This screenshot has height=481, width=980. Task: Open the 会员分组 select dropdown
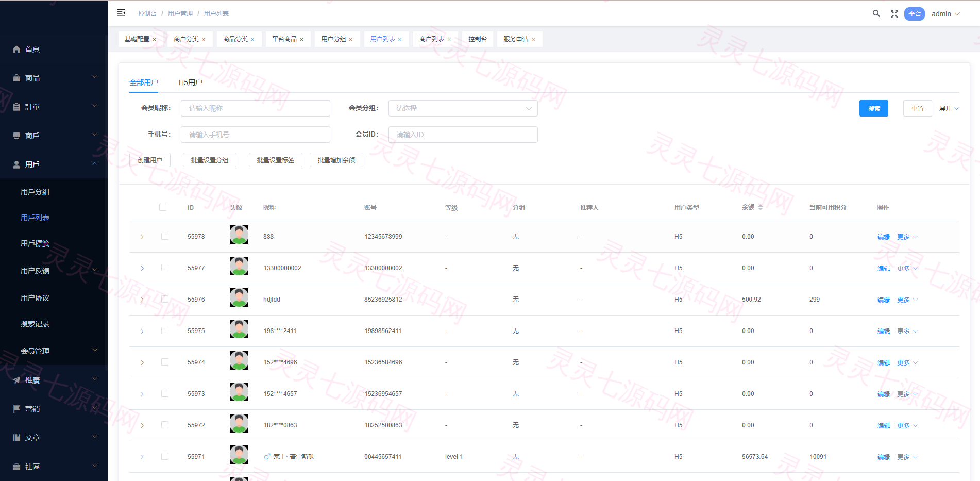coord(463,108)
